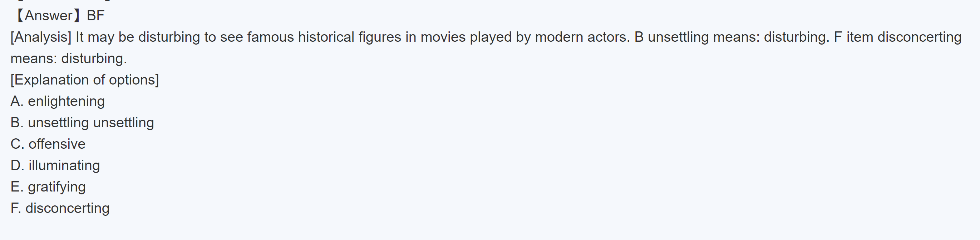The height and width of the screenshot is (240, 980).
Task: Click the [Explanation of options] heading
Action: pyautogui.click(x=84, y=80)
